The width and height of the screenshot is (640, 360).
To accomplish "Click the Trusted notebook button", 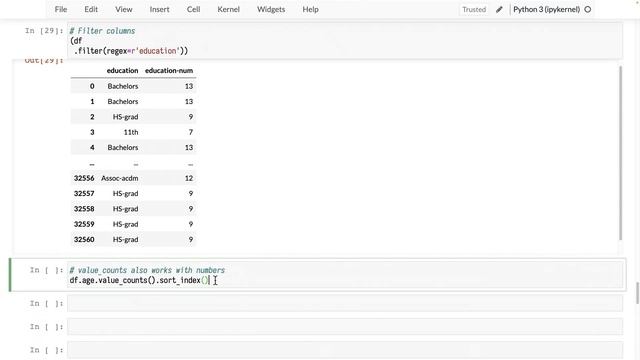I will pos(474,9).
